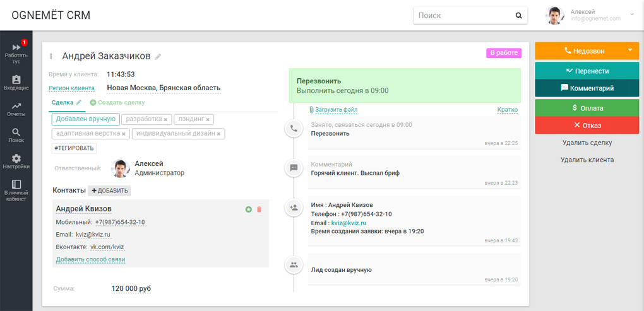The image size is (644, 311).
Task: Click Удалить клиента link
Action: click(587, 160)
